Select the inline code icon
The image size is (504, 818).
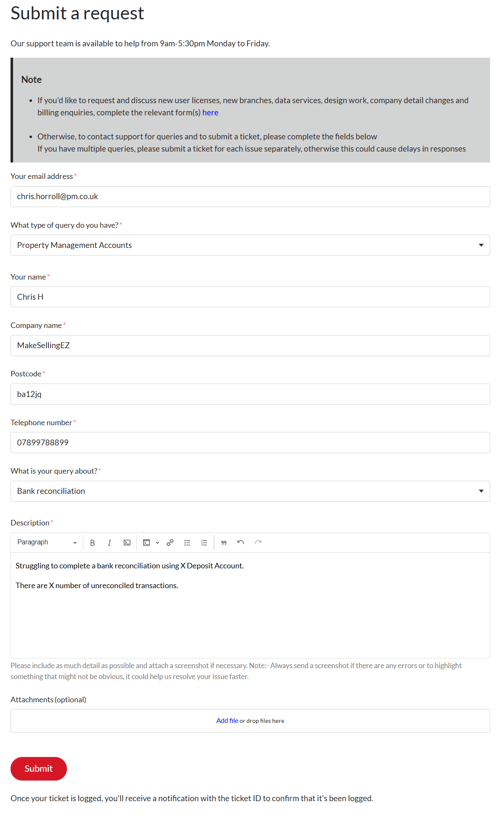coord(126,542)
